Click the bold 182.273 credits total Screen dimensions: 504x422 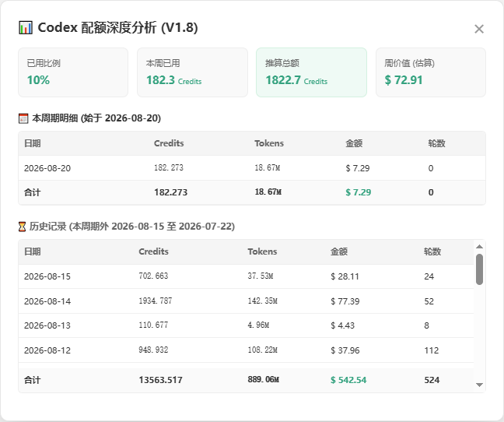click(170, 192)
